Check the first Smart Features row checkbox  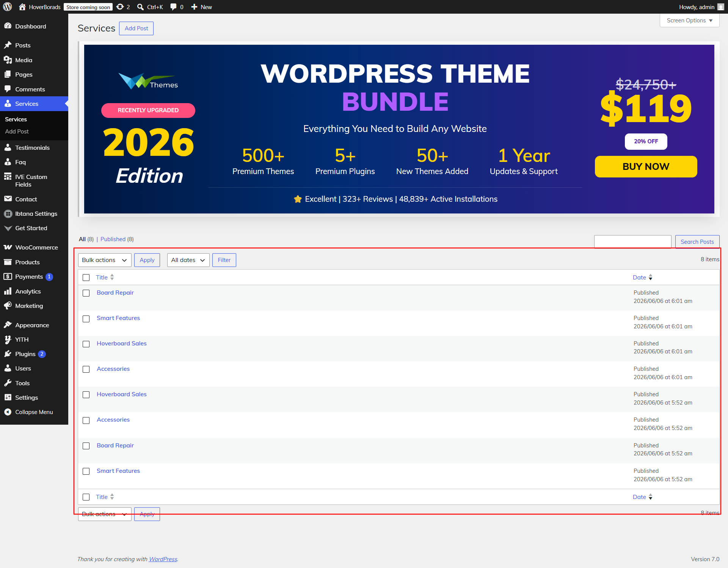tap(86, 319)
